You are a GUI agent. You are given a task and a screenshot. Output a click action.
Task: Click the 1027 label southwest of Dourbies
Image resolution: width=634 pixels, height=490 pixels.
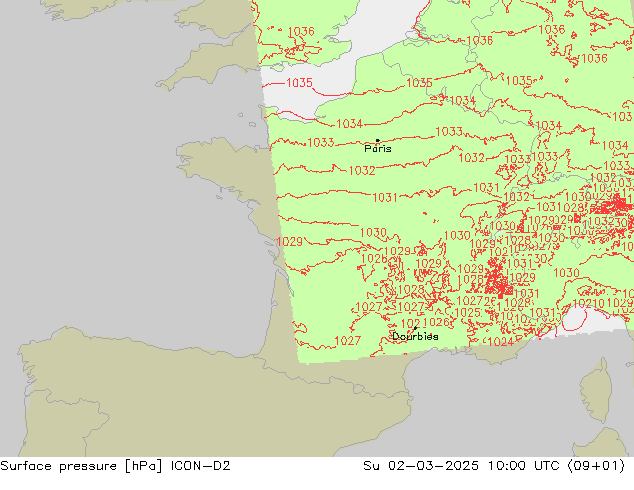348,340
